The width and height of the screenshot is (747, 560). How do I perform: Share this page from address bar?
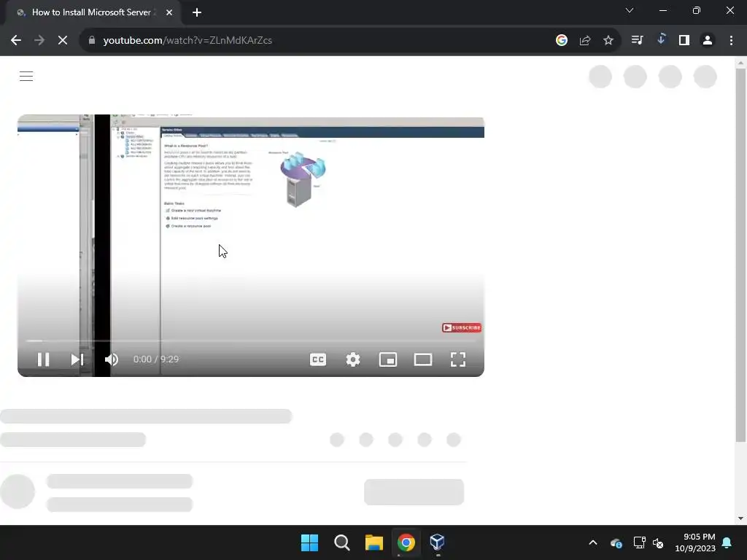(x=585, y=41)
